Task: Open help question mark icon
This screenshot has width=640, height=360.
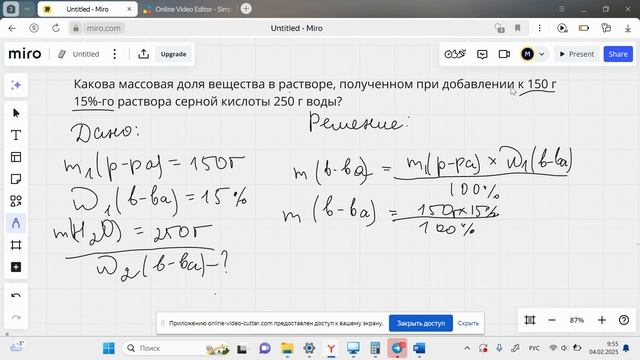Action: click(x=624, y=320)
